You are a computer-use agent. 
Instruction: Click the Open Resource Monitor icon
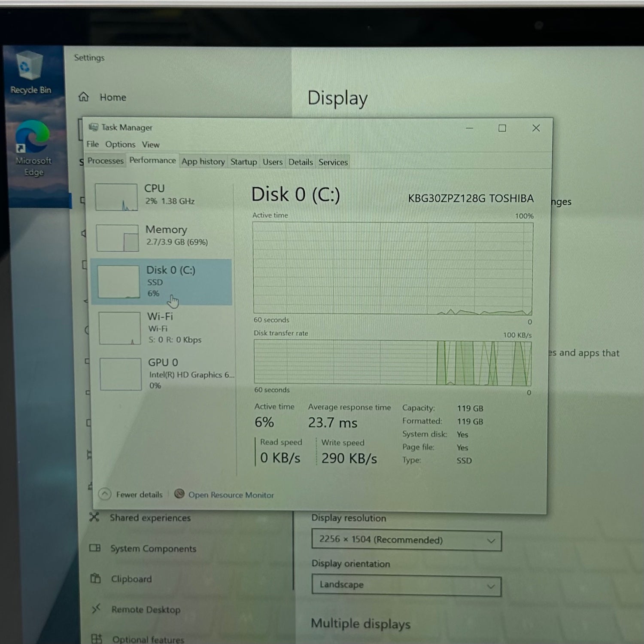(x=179, y=494)
